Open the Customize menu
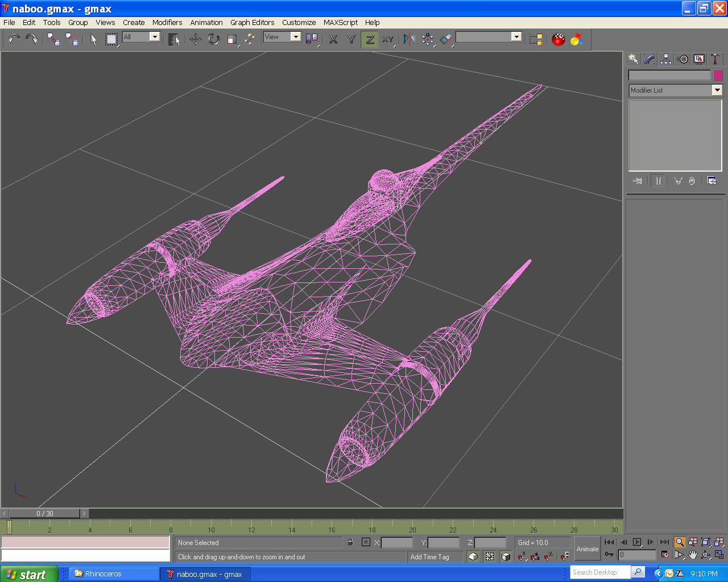 click(299, 22)
